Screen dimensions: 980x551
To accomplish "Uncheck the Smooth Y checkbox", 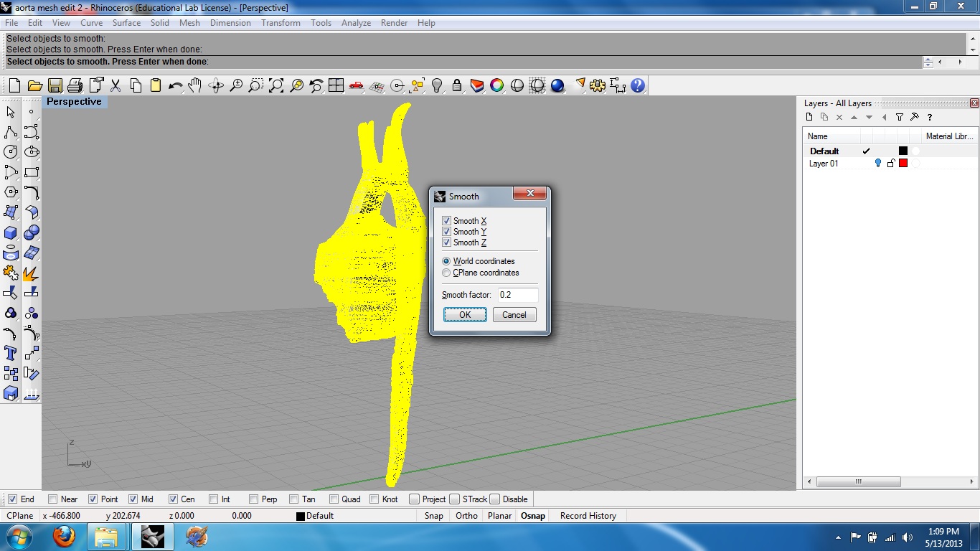I will (446, 232).
